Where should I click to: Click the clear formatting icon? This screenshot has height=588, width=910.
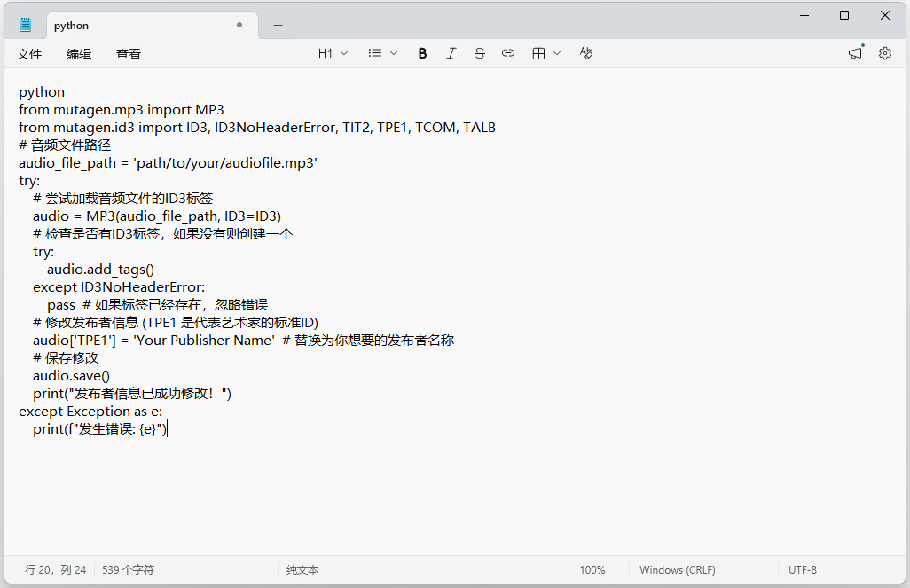click(x=586, y=53)
